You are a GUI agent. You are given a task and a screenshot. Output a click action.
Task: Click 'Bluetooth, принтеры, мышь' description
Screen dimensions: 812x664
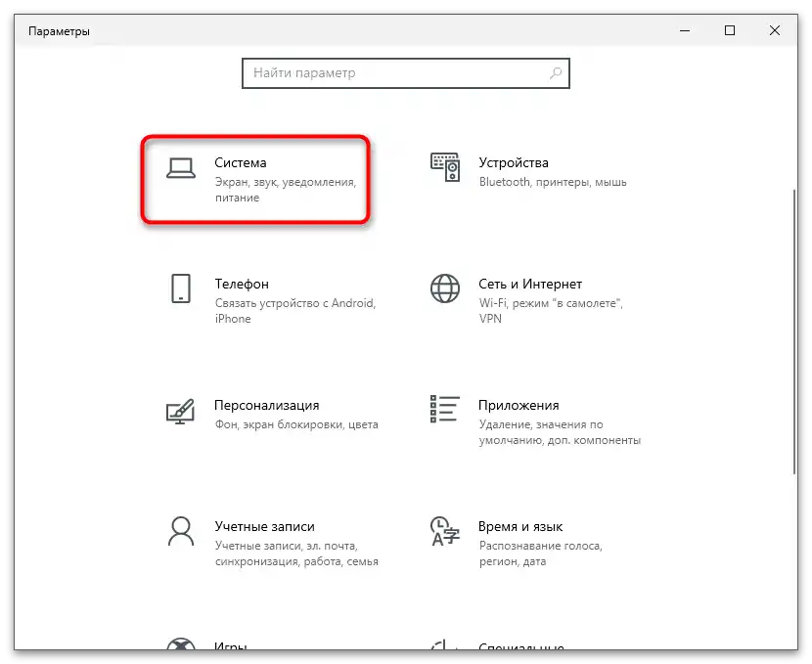coord(553,182)
